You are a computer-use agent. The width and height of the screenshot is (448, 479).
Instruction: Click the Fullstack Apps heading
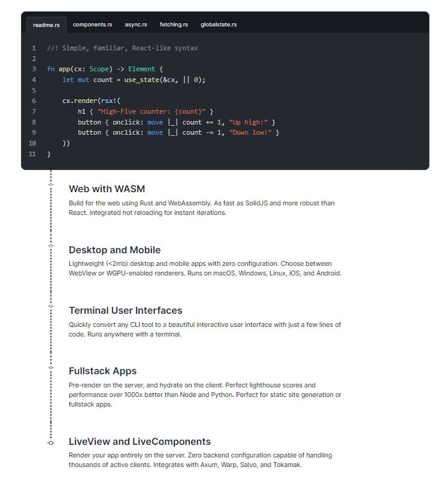pos(102,371)
